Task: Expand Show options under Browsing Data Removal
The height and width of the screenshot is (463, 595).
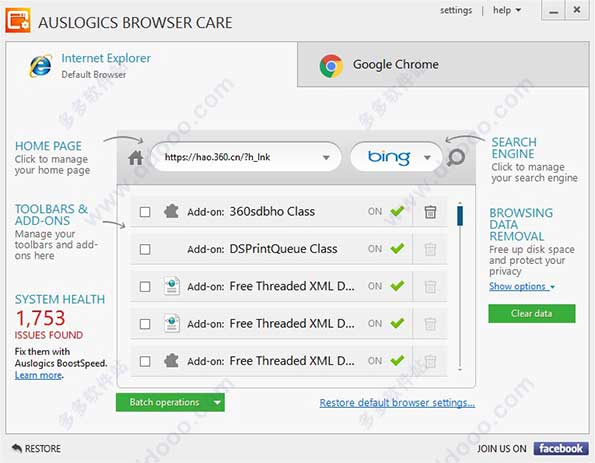Action: pyautogui.click(x=522, y=286)
